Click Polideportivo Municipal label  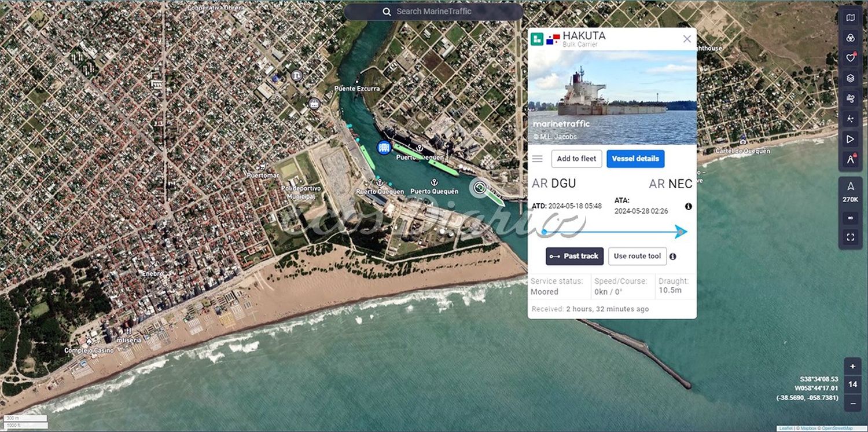click(x=300, y=192)
